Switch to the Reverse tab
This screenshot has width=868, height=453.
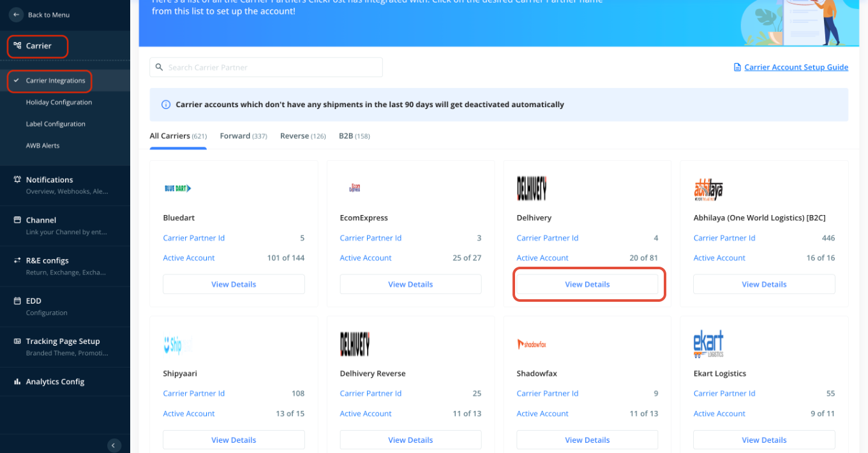303,136
